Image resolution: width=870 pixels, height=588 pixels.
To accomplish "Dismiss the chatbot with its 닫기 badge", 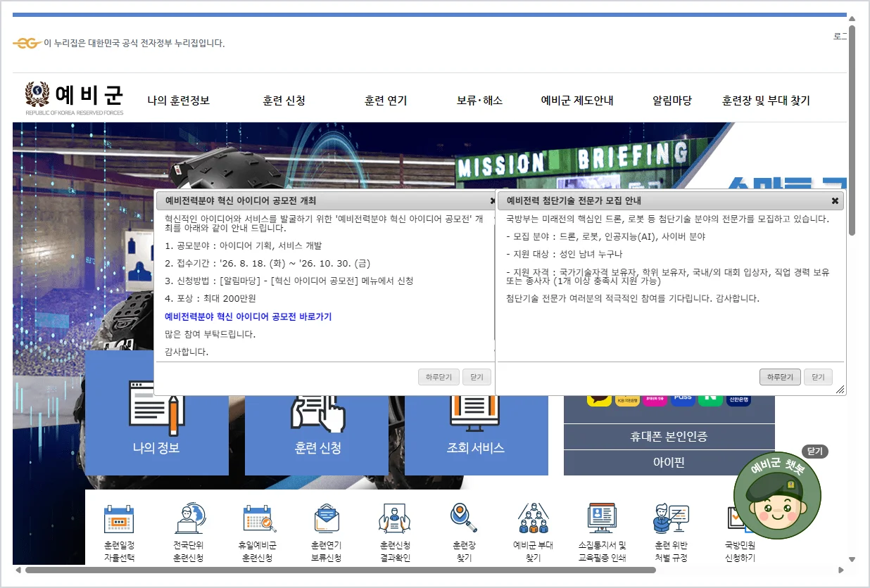I will tap(814, 452).
